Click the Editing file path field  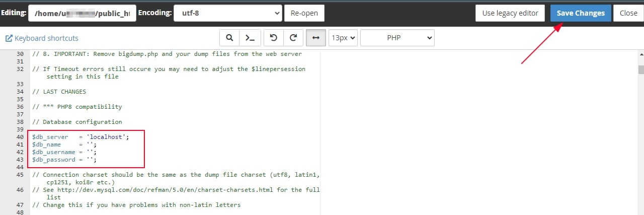tap(82, 13)
